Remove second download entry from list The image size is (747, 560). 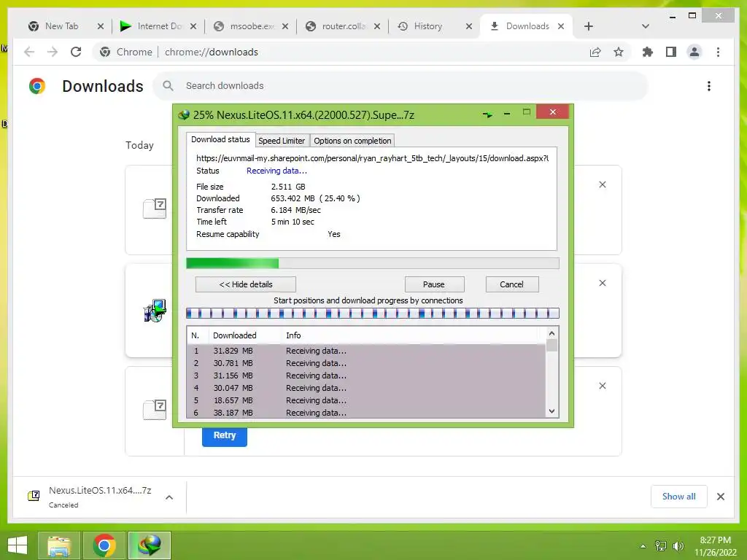point(602,283)
